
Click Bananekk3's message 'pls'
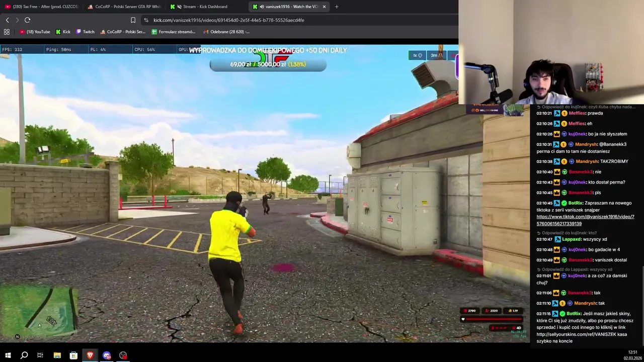(597, 193)
